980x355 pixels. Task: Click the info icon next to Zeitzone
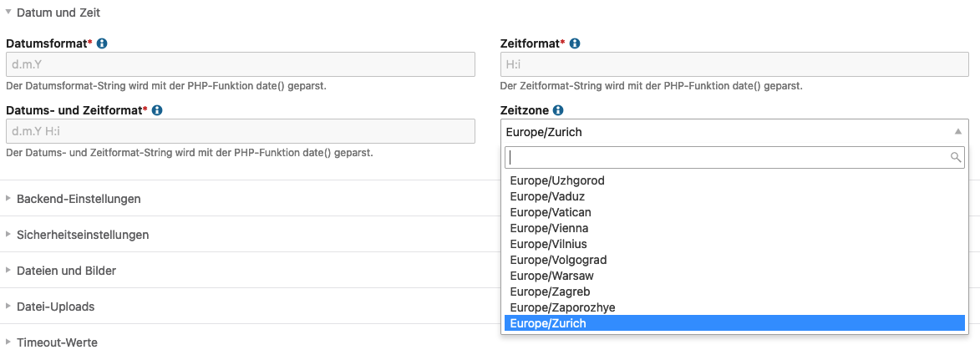point(558,109)
